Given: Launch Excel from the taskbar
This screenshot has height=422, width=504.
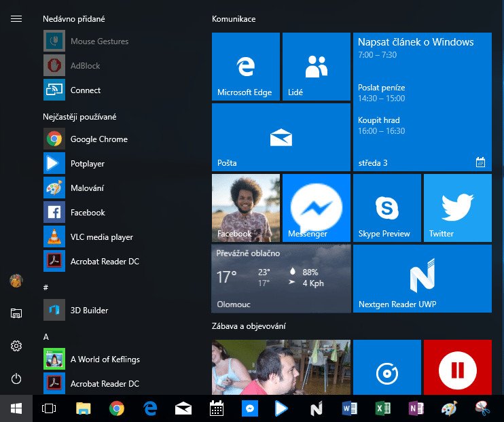Looking at the screenshot, I should click(383, 408).
